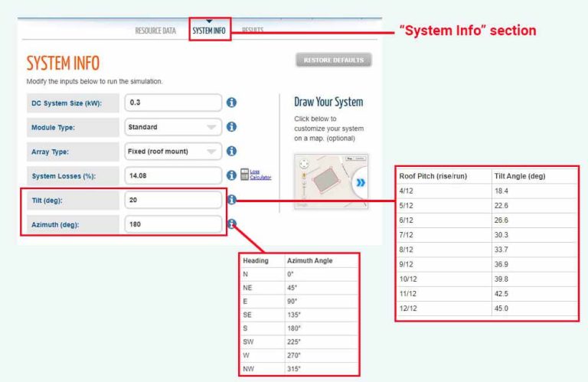Click the DC System Size input field
This screenshot has height=382, width=588.
172,103
